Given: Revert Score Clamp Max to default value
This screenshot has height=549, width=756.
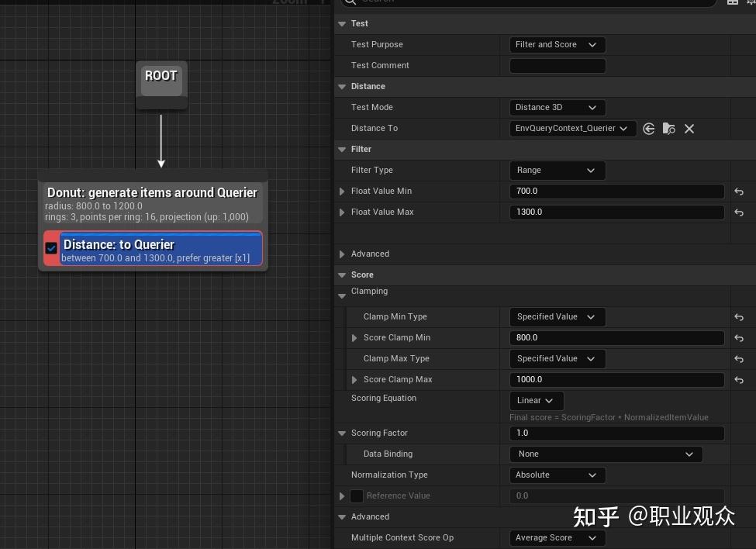Looking at the screenshot, I should point(738,380).
